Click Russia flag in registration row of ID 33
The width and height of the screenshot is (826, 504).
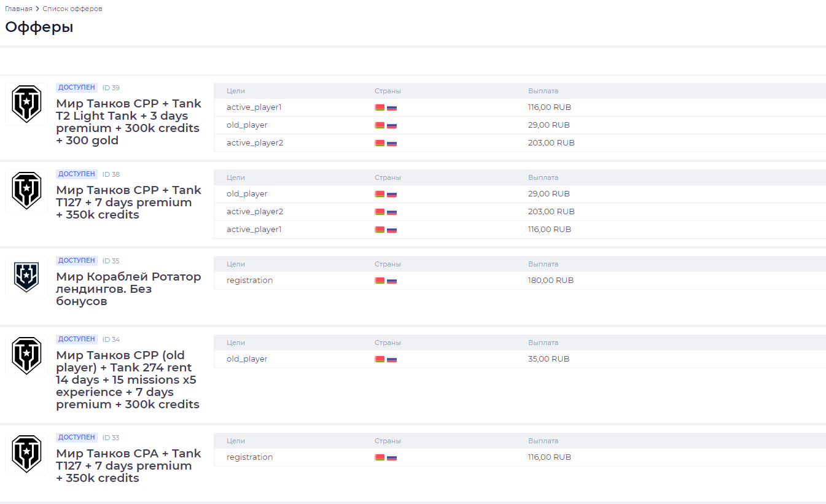coord(392,457)
